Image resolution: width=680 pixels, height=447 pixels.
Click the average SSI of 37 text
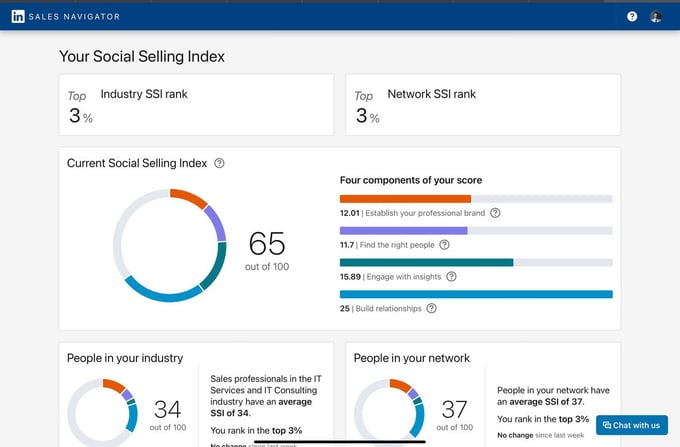click(x=546, y=402)
